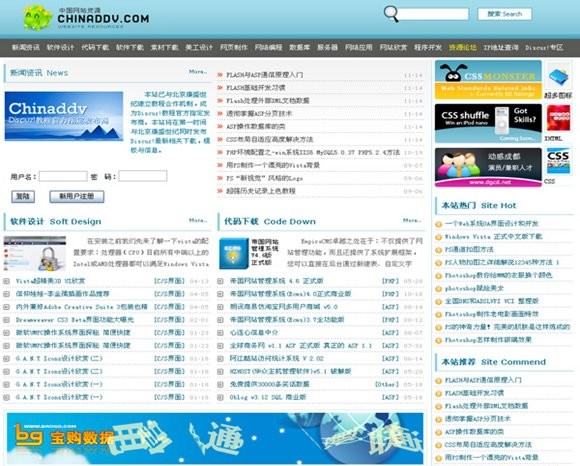This screenshot has width=580, height=466.
Task: Click the [Other] tag on 免费提供30000条笑话数据 row
Action: 387,384
